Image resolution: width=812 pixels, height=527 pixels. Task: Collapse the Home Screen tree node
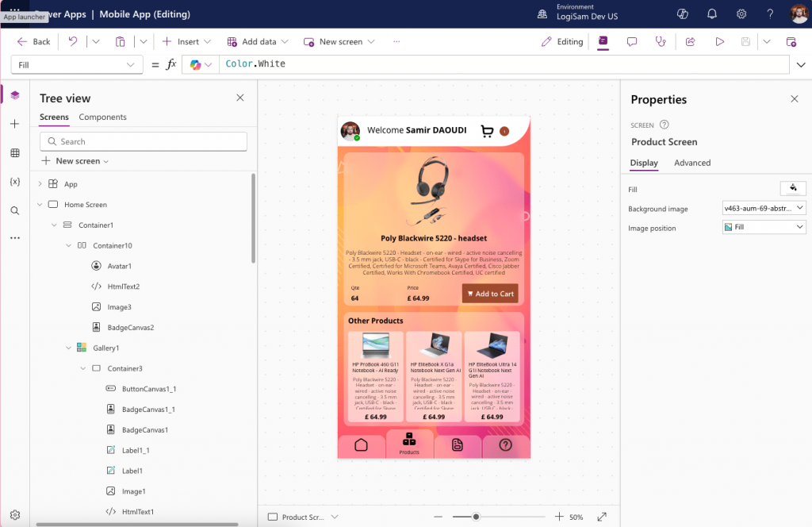(40, 205)
